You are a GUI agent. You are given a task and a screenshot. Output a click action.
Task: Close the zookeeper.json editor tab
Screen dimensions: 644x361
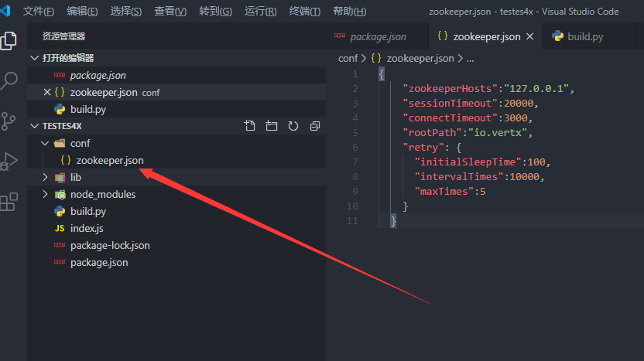pyautogui.click(x=529, y=36)
